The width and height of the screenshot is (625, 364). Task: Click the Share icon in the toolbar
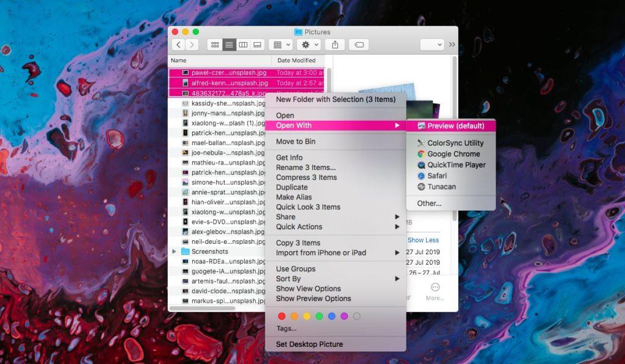click(335, 44)
